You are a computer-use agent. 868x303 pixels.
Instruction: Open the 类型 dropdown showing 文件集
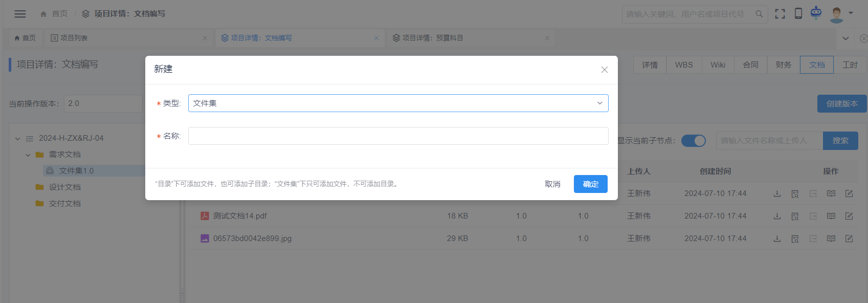398,103
